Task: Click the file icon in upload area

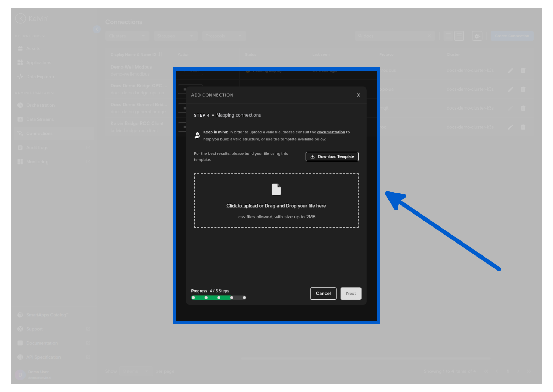Action: [276, 189]
